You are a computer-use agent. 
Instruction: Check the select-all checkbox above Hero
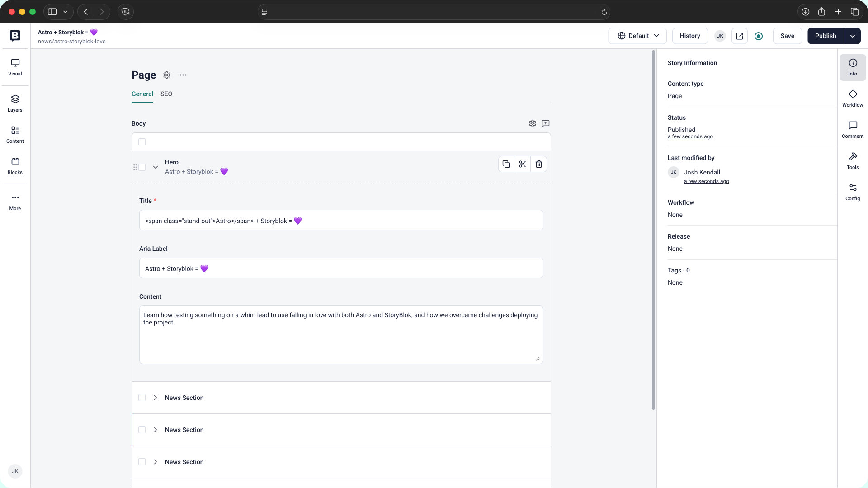142,142
